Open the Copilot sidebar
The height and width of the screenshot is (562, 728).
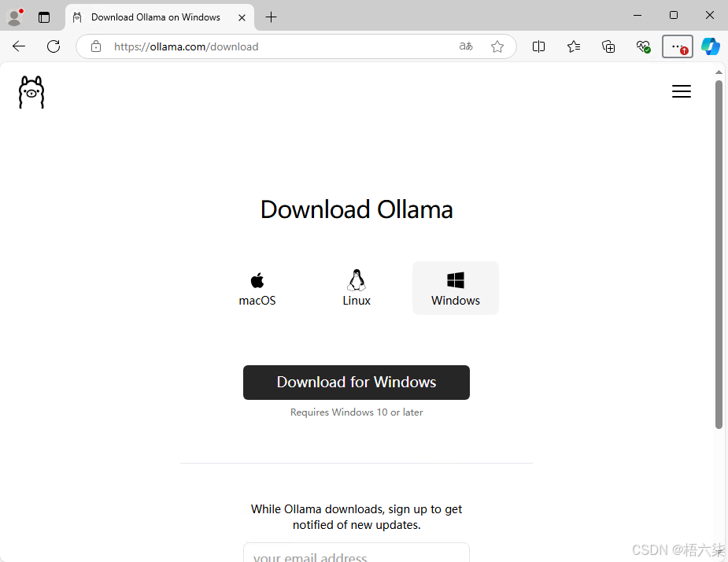(711, 46)
